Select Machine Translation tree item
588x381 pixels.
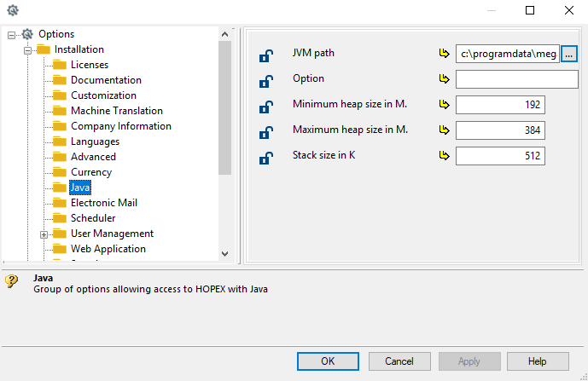(x=117, y=111)
